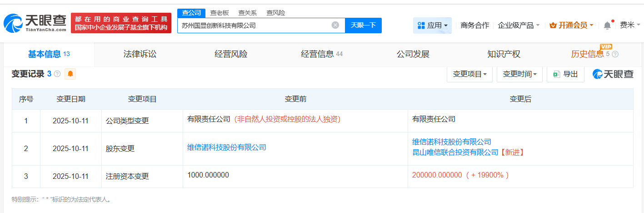The width and height of the screenshot is (644, 213).
Task: Open the Tianyancha logo homepage
Action: [35, 23]
